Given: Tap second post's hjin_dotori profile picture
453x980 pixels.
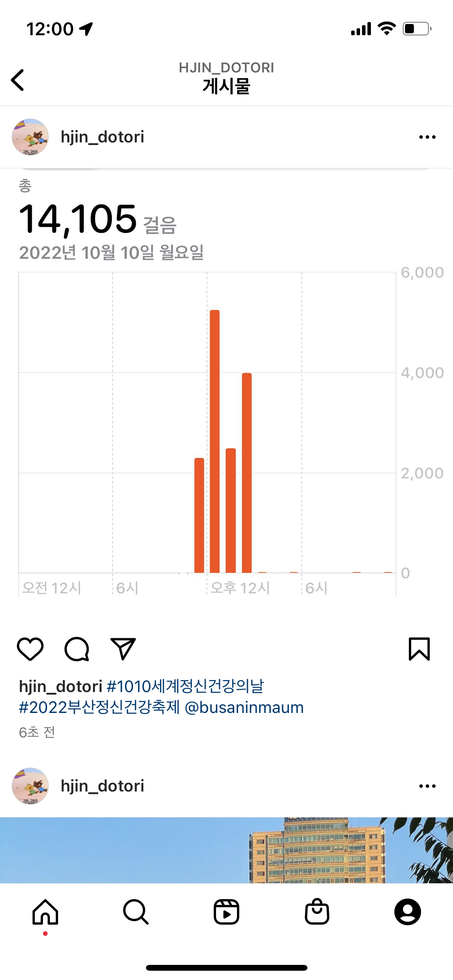Looking at the screenshot, I should (x=30, y=786).
